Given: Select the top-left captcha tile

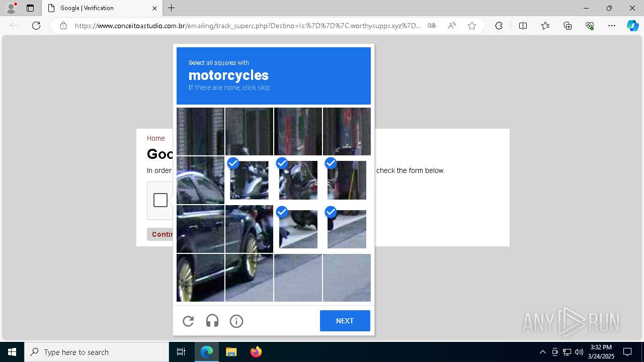Looking at the screenshot, I should click(200, 131).
